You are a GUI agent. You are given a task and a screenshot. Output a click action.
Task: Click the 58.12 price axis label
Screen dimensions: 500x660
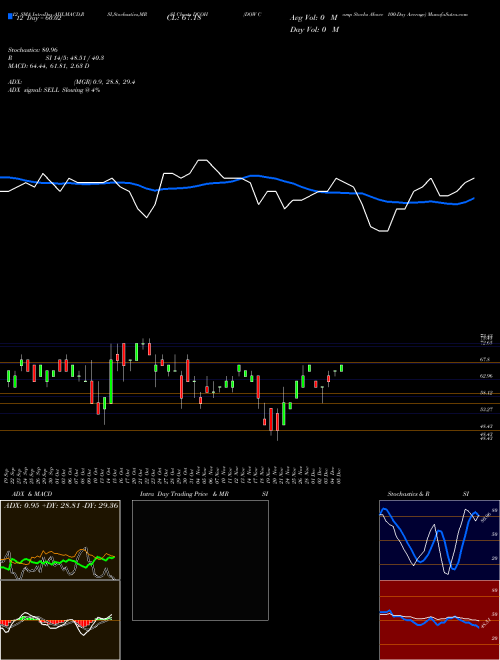coord(486,393)
